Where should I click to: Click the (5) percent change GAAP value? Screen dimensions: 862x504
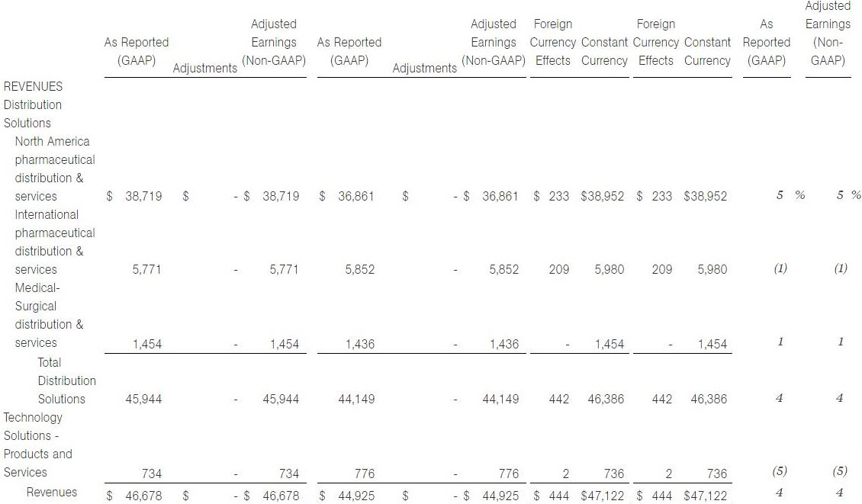tap(780, 471)
